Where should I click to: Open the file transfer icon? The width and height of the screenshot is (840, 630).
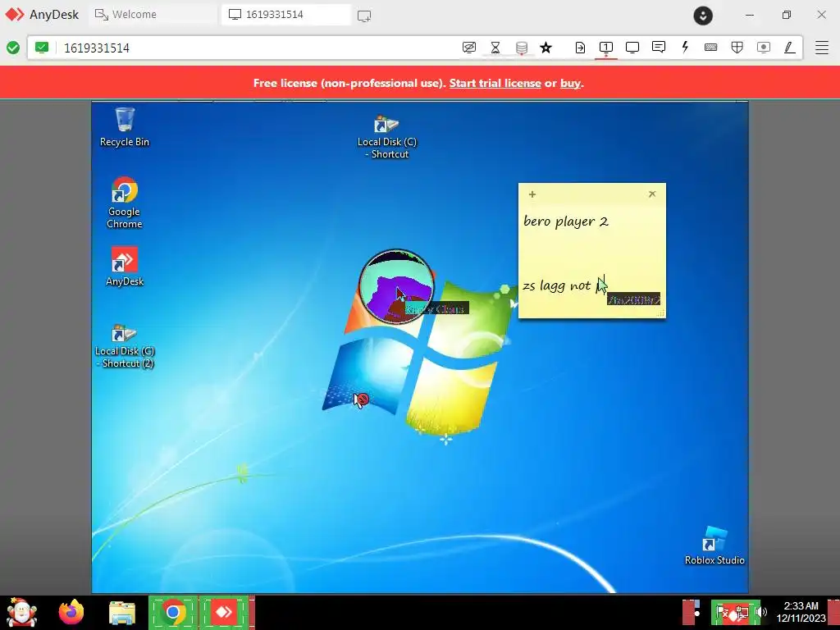tap(580, 48)
